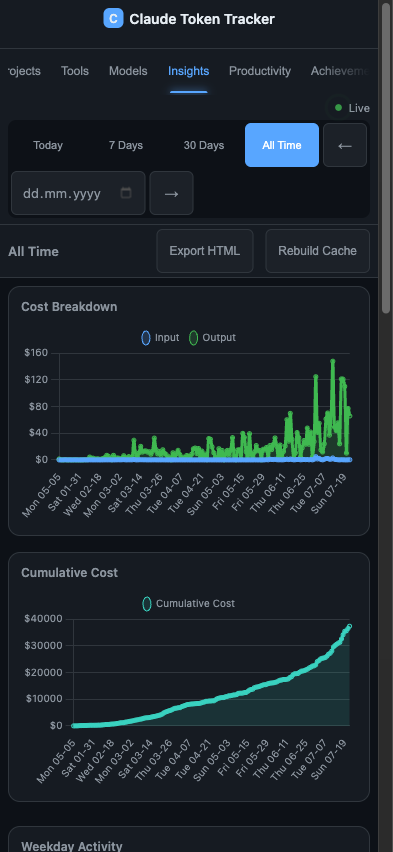Switch to the Projects tab
The width and height of the screenshot is (393, 852).
[24, 71]
